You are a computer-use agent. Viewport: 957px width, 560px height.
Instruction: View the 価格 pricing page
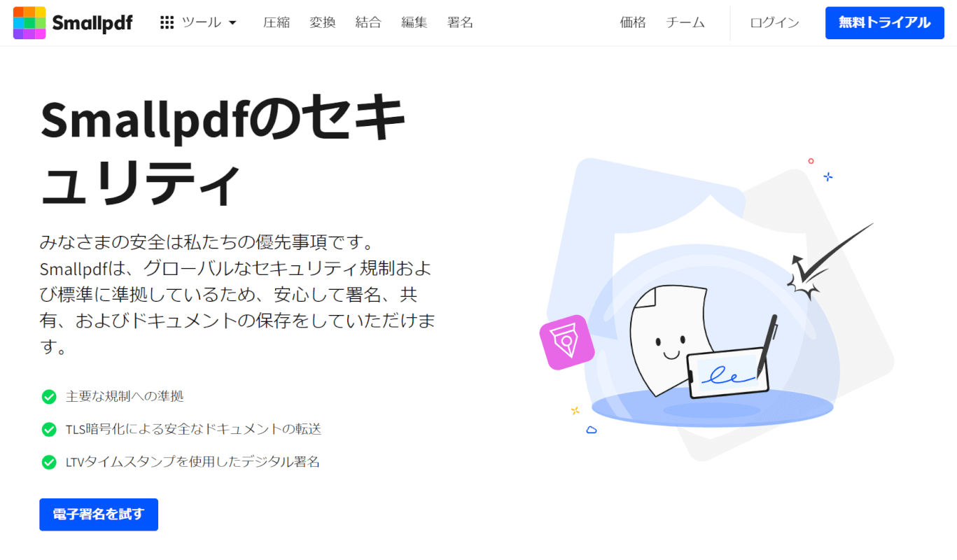(633, 22)
